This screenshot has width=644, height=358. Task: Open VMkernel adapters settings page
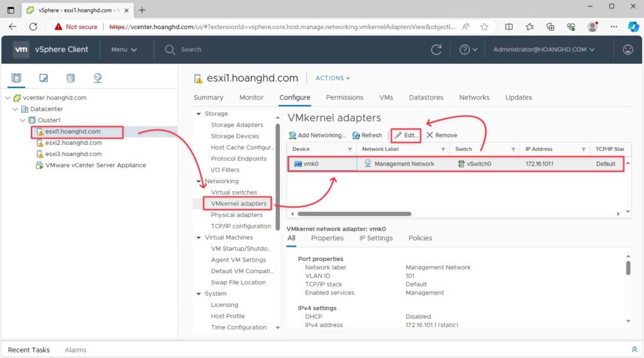238,203
